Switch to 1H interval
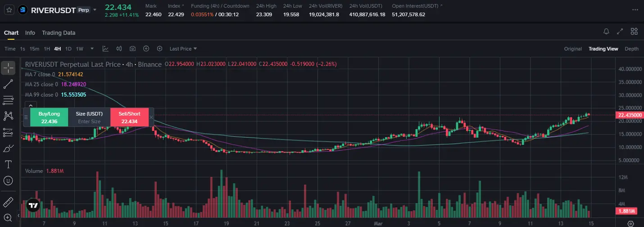The image size is (644, 227). (47, 49)
